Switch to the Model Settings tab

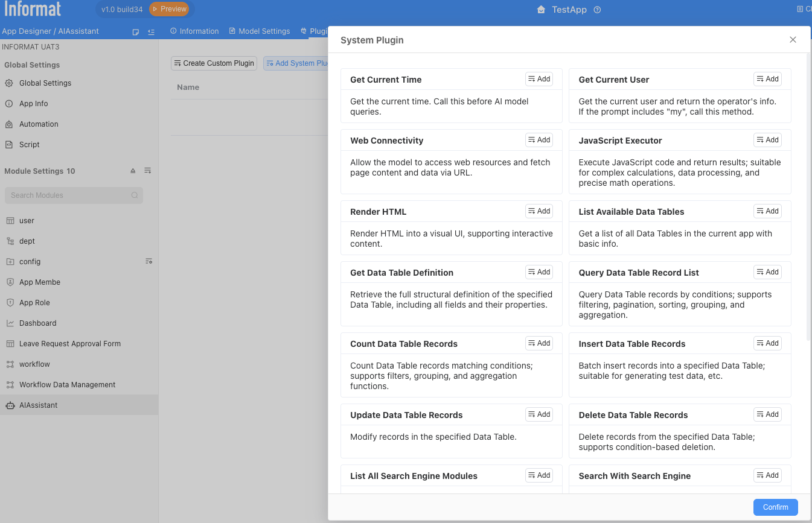(259, 31)
